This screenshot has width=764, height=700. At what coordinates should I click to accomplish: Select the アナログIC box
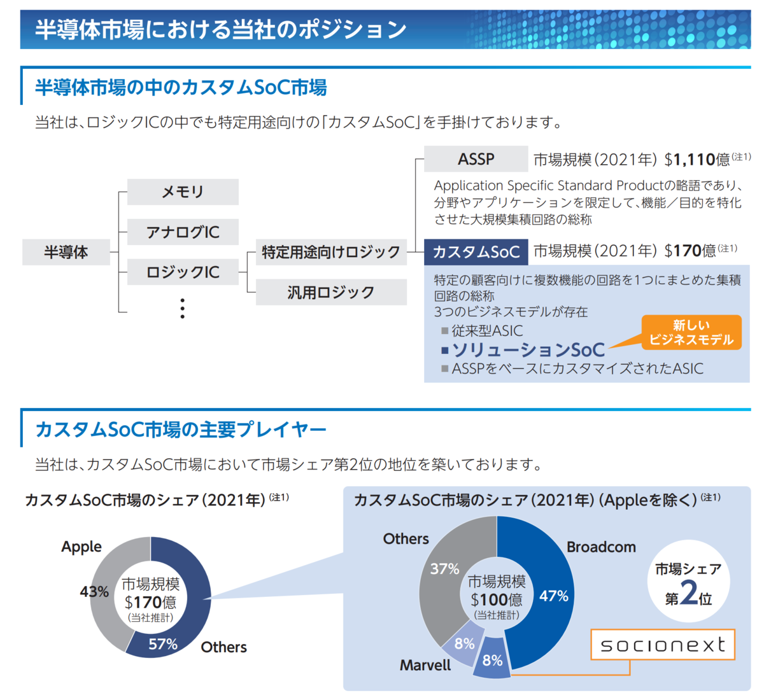pos(183,232)
